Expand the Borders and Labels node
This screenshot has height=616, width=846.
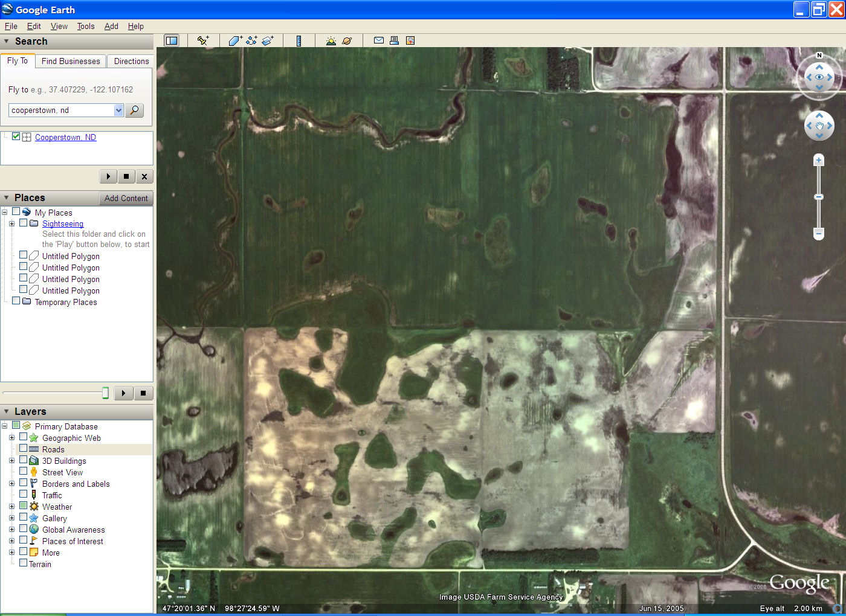(11, 483)
